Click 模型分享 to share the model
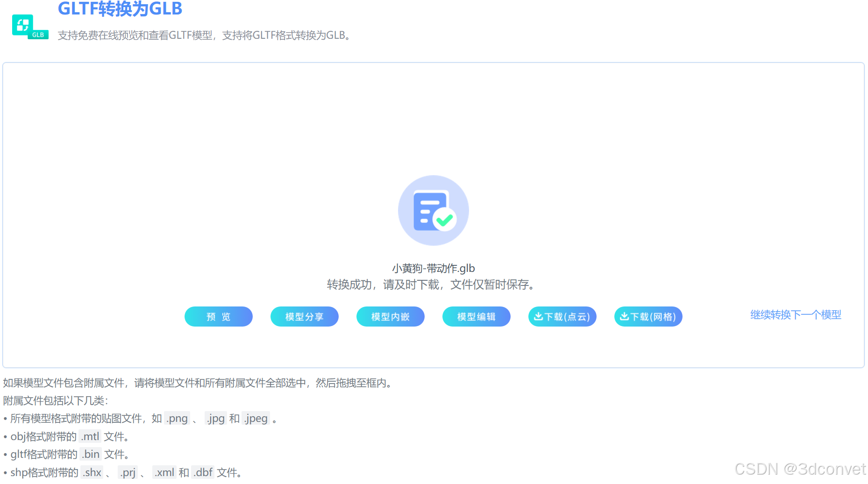The height and width of the screenshot is (484, 868). (304, 316)
